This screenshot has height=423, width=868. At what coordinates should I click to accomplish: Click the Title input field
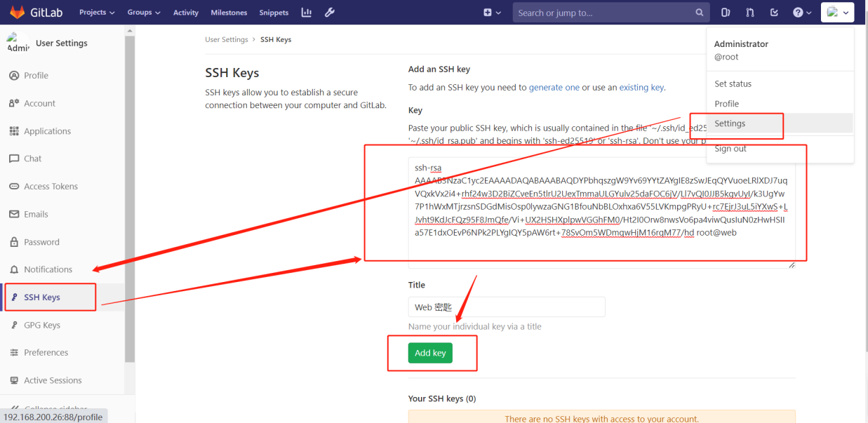point(507,307)
